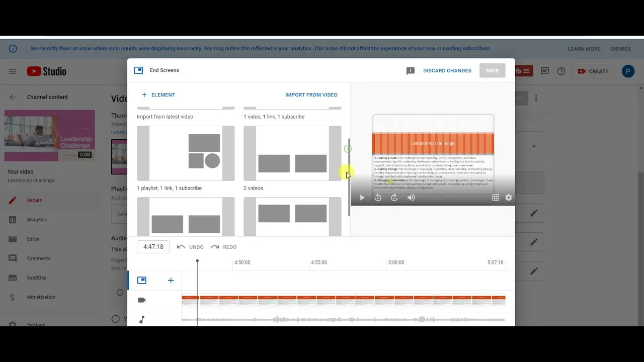Mute the preview player volume

pos(411,198)
